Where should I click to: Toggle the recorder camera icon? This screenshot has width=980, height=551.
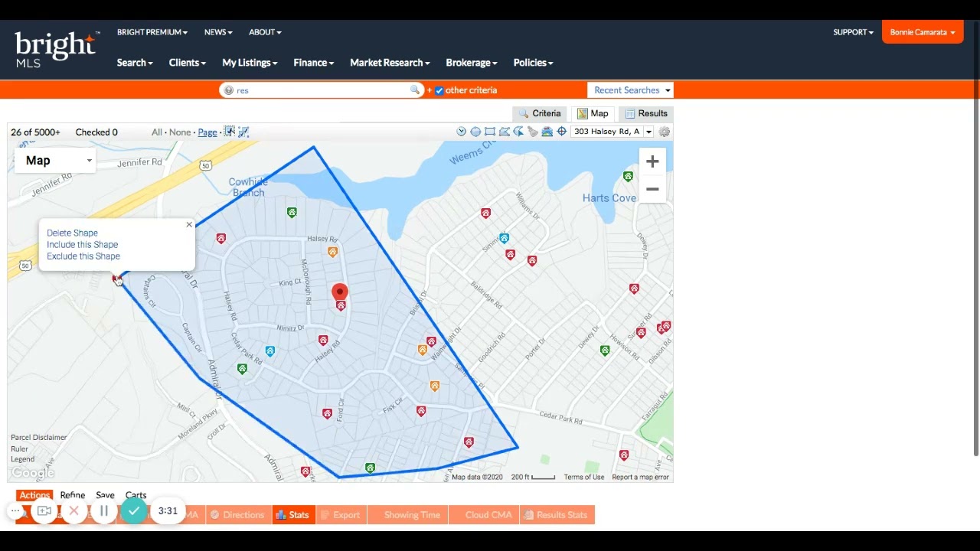44,511
